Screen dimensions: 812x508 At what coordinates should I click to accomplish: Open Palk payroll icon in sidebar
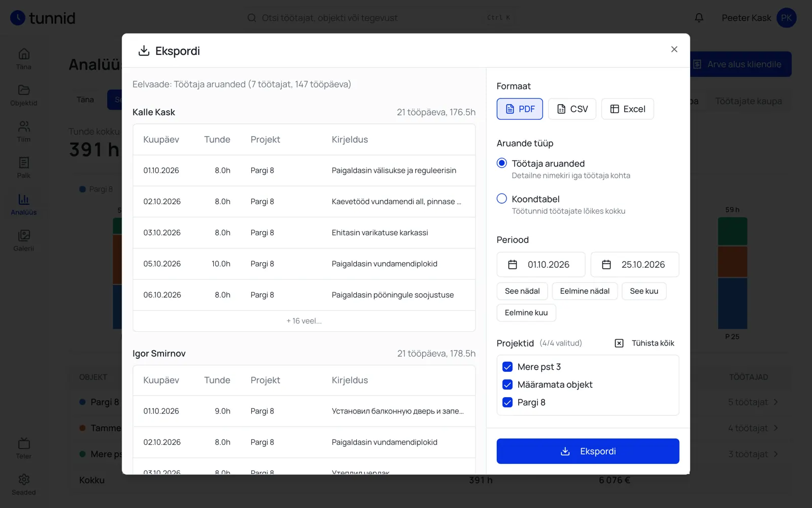(x=24, y=163)
